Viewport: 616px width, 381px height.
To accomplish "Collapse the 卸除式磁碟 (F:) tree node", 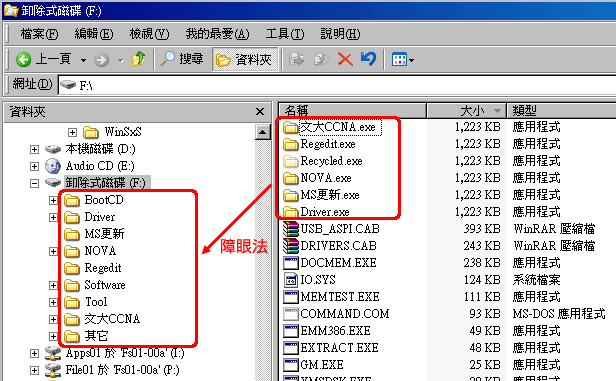I will (x=35, y=183).
